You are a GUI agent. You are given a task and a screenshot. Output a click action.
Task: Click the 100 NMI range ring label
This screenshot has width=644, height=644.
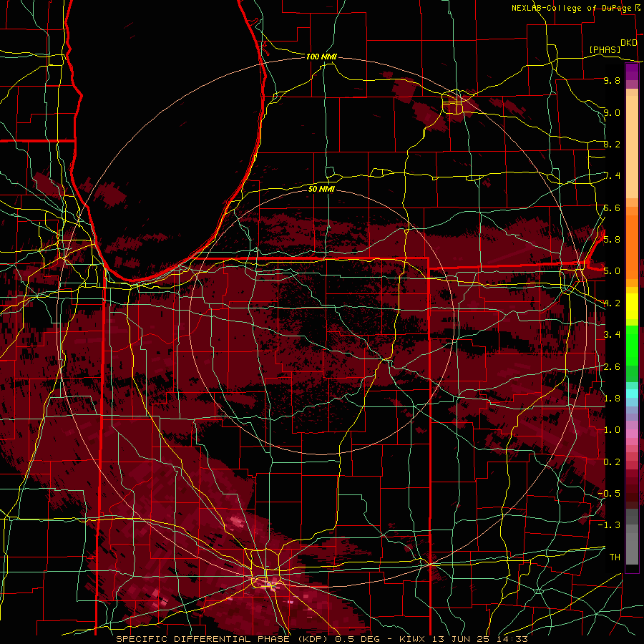pyautogui.click(x=321, y=57)
